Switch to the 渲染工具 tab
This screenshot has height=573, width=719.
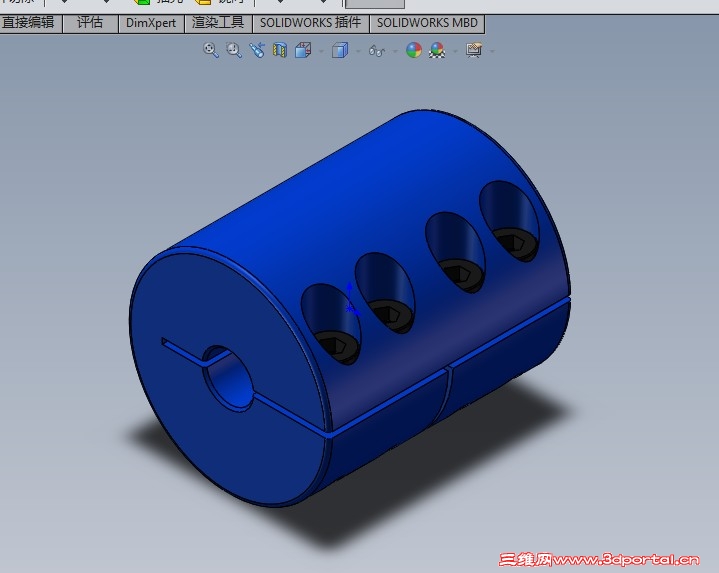[218, 23]
